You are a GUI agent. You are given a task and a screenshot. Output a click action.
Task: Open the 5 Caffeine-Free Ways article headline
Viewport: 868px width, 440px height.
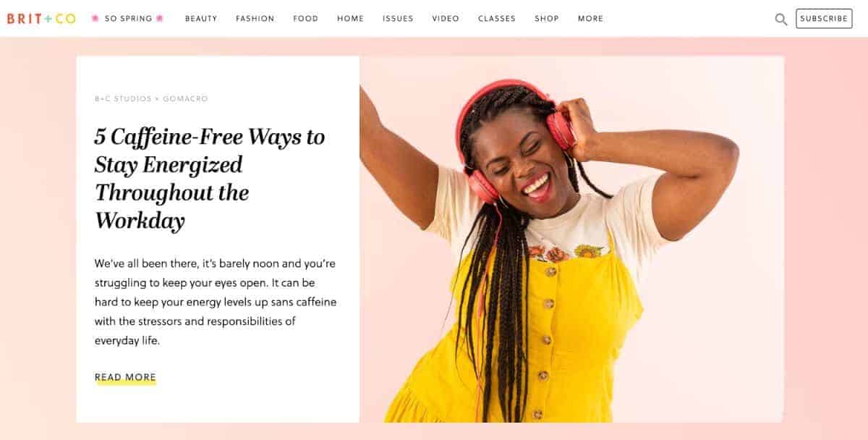pos(210,179)
